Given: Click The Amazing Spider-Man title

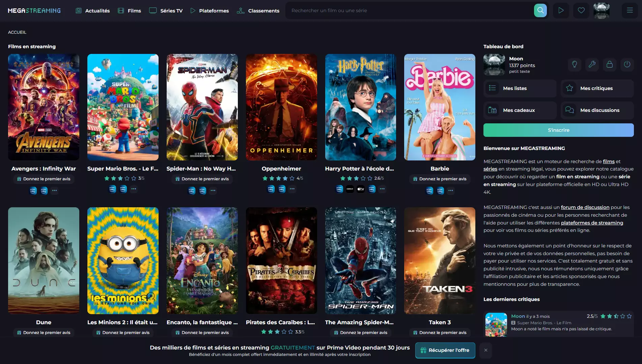Looking at the screenshot, I should pyautogui.click(x=359, y=322).
